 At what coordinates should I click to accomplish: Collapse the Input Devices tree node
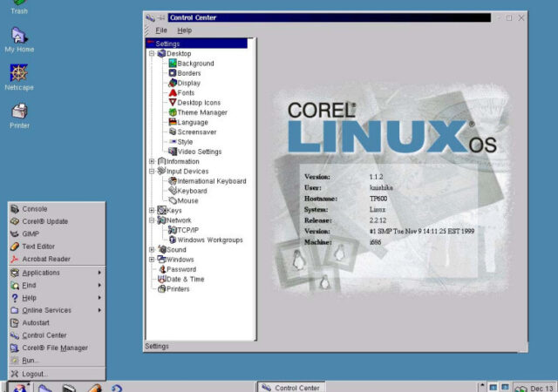(x=152, y=171)
